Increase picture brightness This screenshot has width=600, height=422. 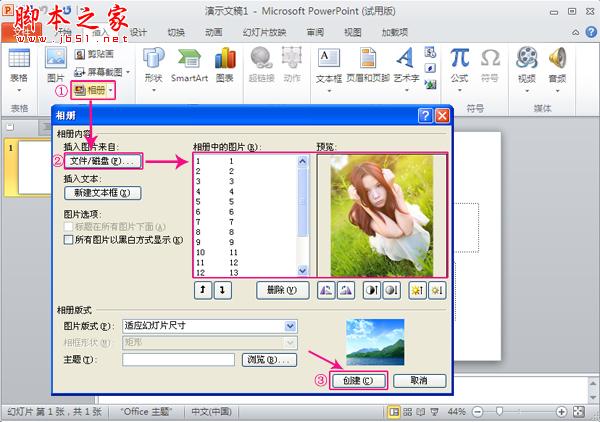417,290
